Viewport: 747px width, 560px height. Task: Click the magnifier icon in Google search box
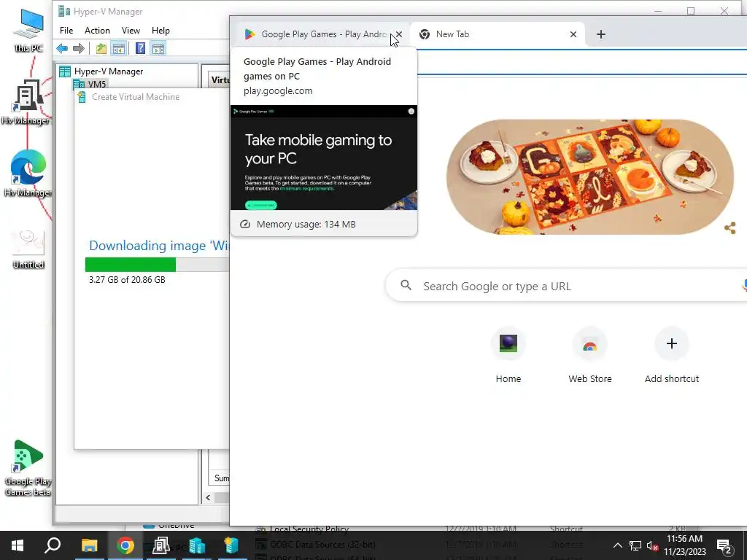[x=406, y=285]
